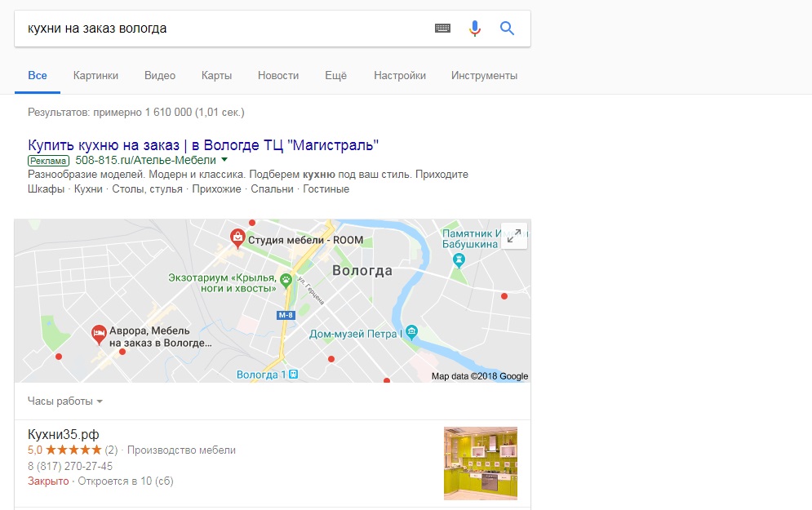Open Настройки search settings
812x510 pixels.
pyautogui.click(x=400, y=76)
